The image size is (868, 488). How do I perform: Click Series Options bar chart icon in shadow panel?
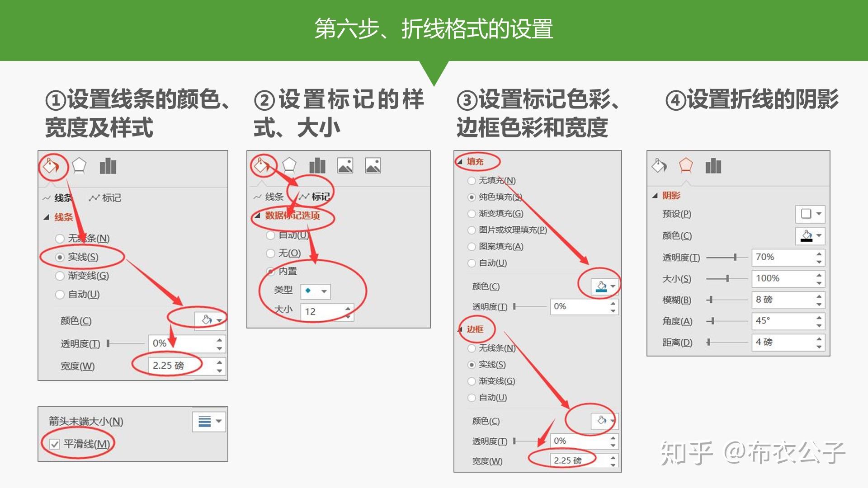point(713,166)
